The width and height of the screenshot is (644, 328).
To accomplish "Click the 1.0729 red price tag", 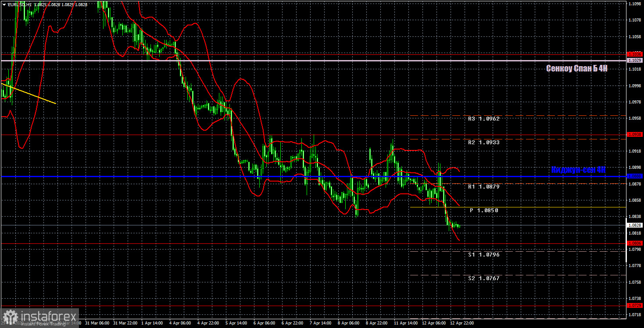I will 635,305.
